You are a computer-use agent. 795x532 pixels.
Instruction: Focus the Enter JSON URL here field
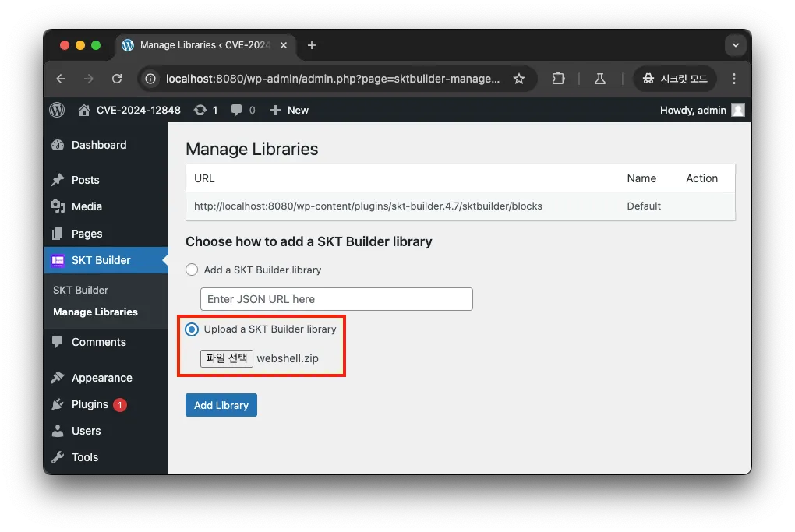click(x=336, y=299)
